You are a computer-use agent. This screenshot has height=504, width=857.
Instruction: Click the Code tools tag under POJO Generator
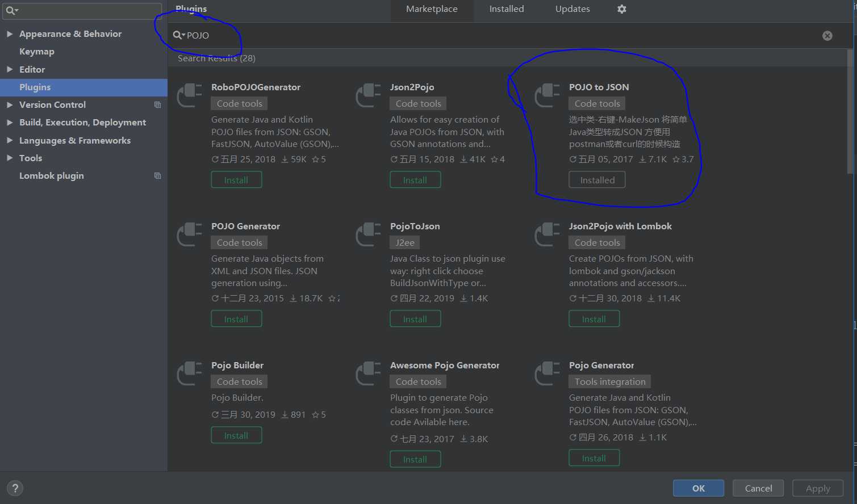point(240,242)
